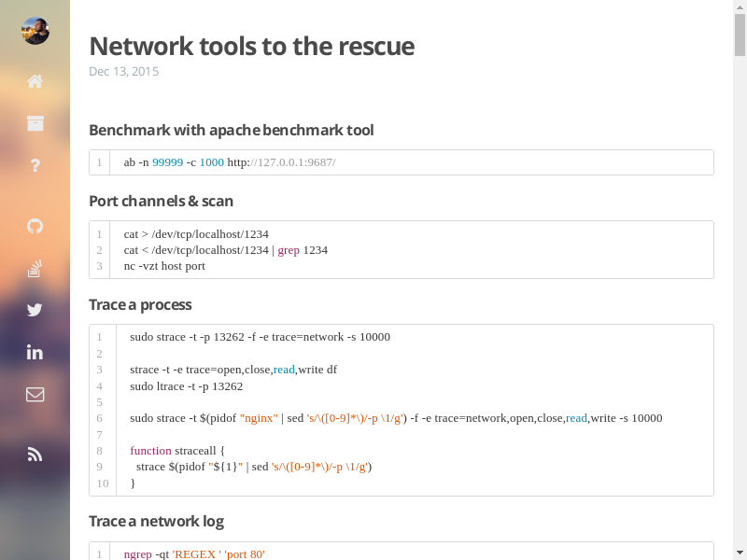Open the Twitter bird icon
The height and width of the screenshot is (560, 747).
(x=35, y=310)
